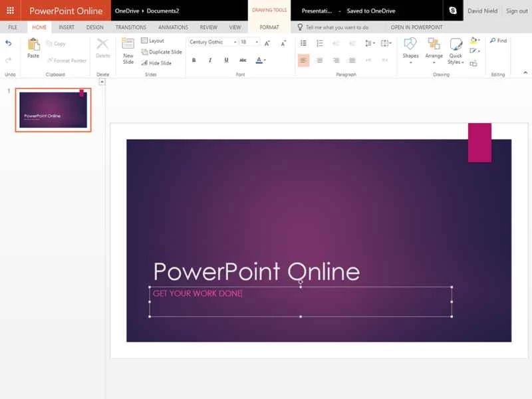Open the font color dropdown arrow
The width and height of the screenshot is (532, 399).
click(x=265, y=60)
